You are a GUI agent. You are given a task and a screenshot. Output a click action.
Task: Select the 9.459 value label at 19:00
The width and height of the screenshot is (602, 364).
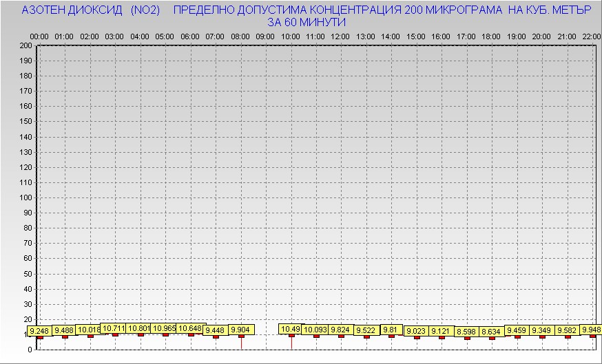pos(517,330)
